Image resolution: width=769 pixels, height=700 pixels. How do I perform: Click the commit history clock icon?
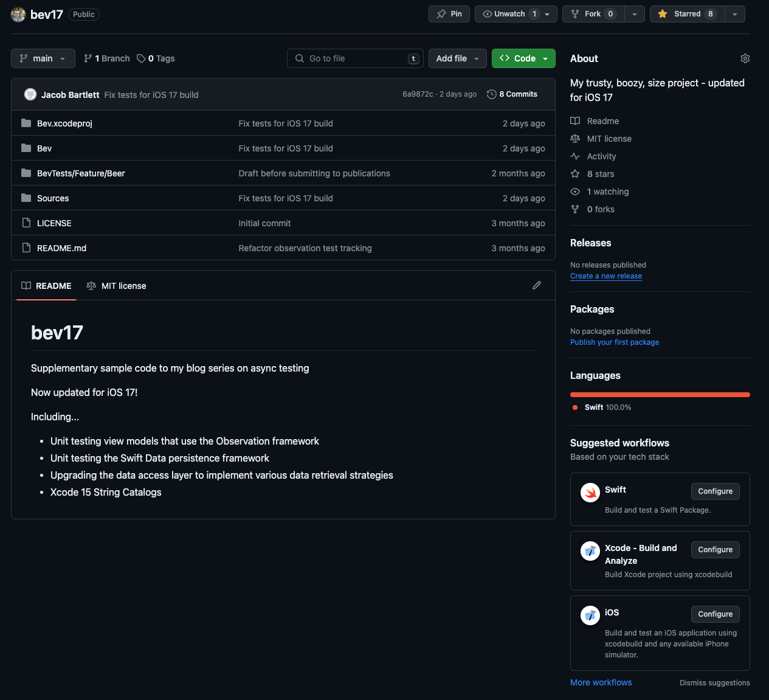(x=492, y=94)
